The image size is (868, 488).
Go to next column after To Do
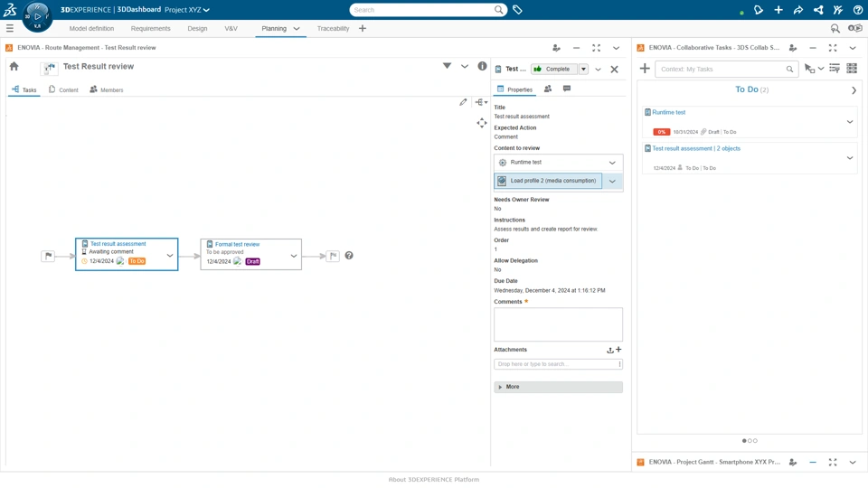[854, 90]
